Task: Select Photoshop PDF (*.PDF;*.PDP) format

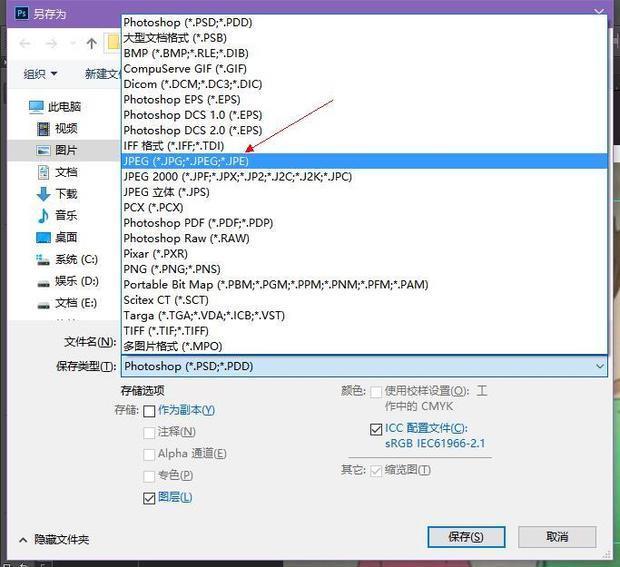Action: 364,223
